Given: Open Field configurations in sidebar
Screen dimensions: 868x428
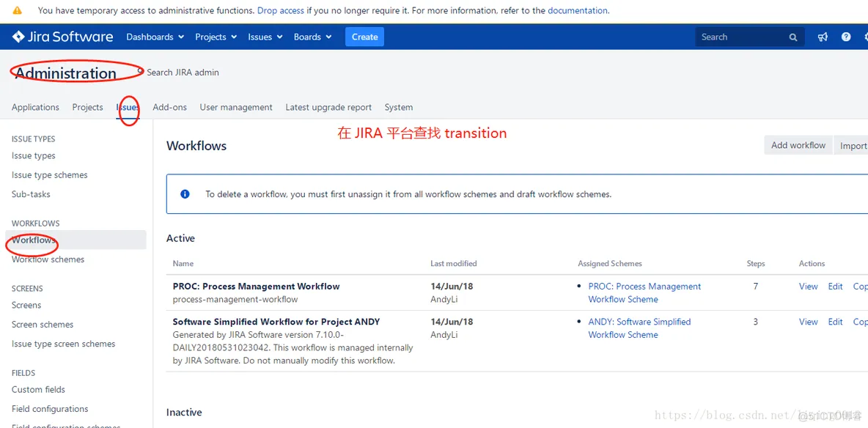Looking at the screenshot, I should (x=50, y=409).
